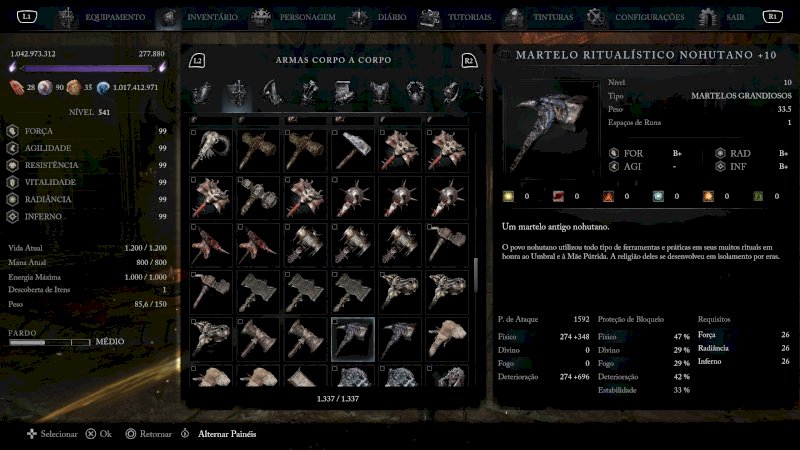Screen dimensions: 800x450
Task: Click the Tinturas dye icon
Action: [x=514, y=17]
